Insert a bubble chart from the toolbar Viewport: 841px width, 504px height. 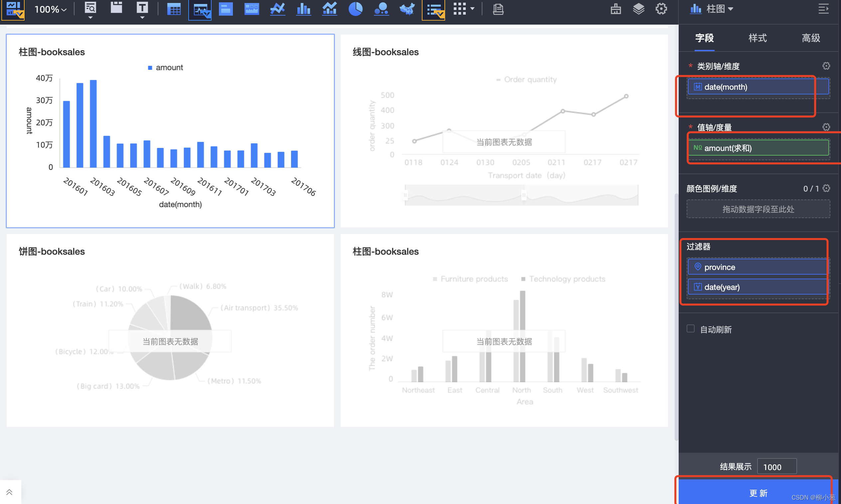(381, 10)
